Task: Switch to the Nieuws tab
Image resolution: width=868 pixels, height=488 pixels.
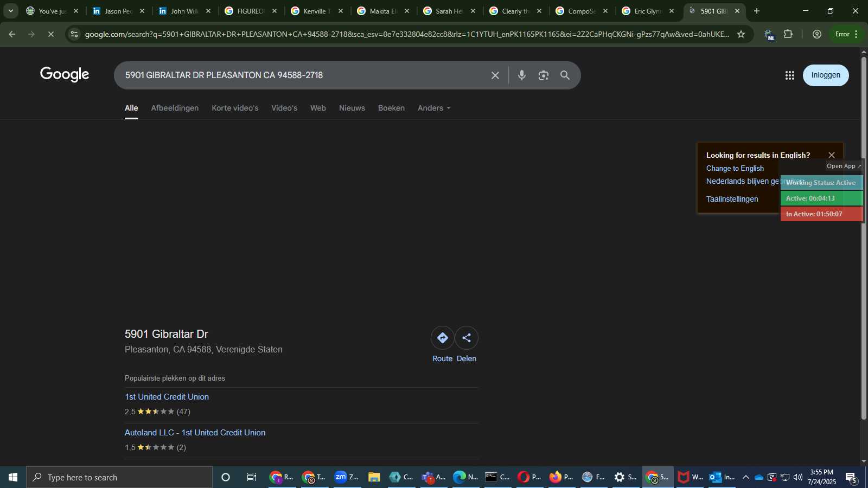Action: coord(352,108)
